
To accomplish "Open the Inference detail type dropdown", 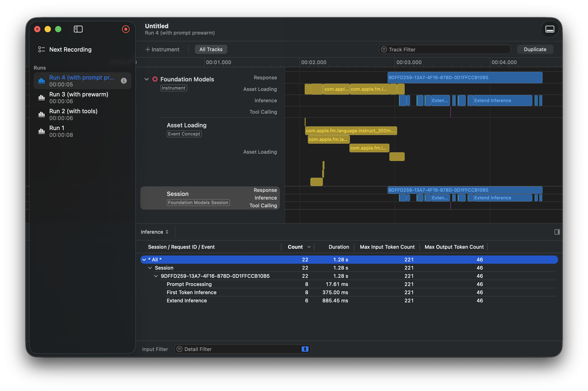I will pyautogui.click(x=154, y=232).
